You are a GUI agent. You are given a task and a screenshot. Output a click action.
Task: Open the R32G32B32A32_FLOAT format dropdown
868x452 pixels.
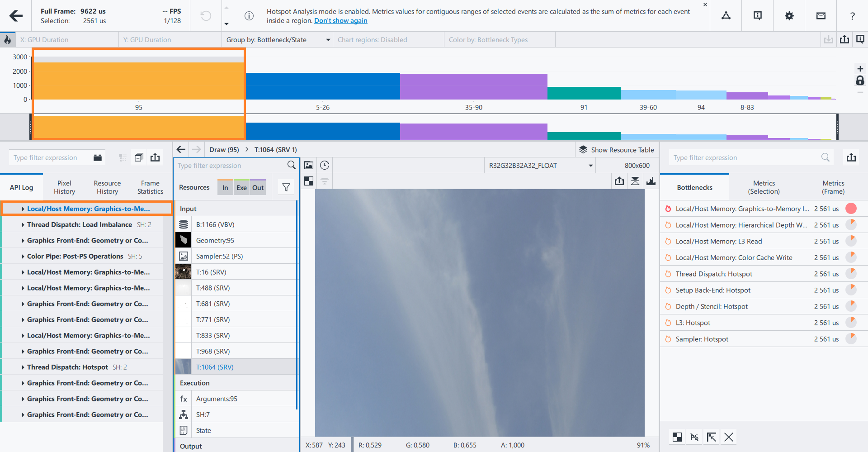click(x=540, y=166)
